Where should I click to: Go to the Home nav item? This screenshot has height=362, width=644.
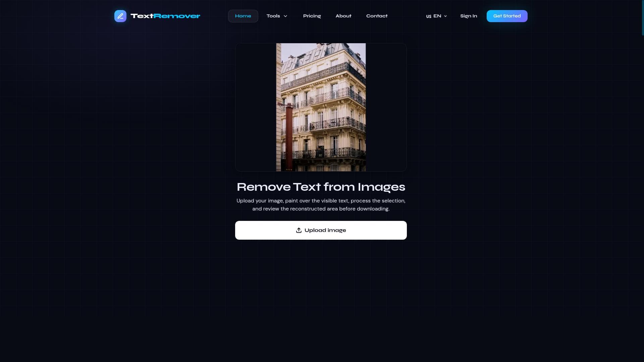[243, 16]
